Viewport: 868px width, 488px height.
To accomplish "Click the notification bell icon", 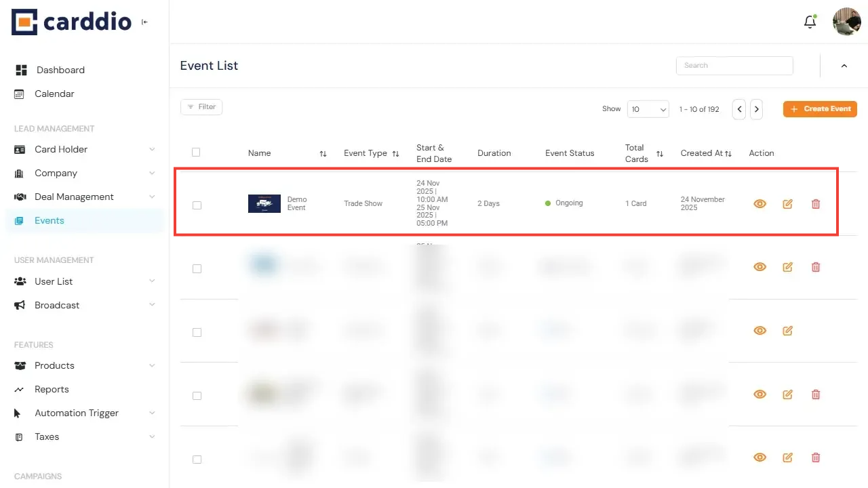I will (810, 22).
